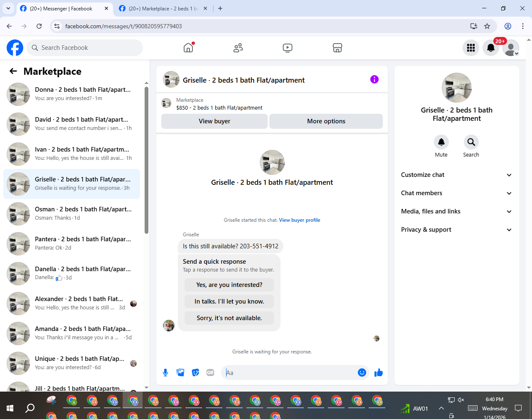Open a new Chrome tab

click(220, 8)
